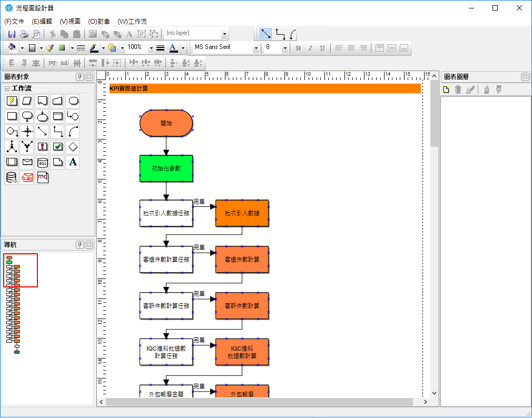Pick the document shape with wavy bottom
Screen dimensions: 532x418
43,101
